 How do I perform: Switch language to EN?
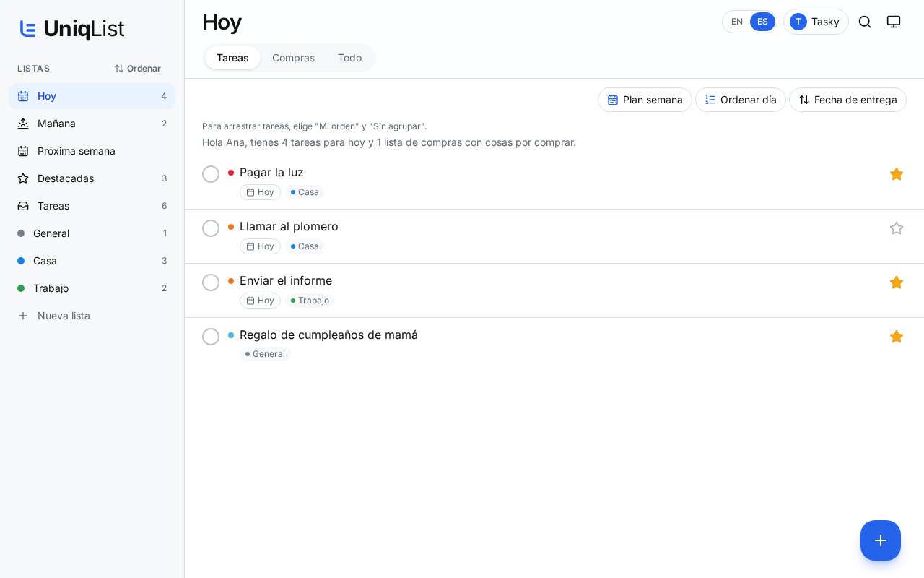pyautogui.click(x=737, y=22)
